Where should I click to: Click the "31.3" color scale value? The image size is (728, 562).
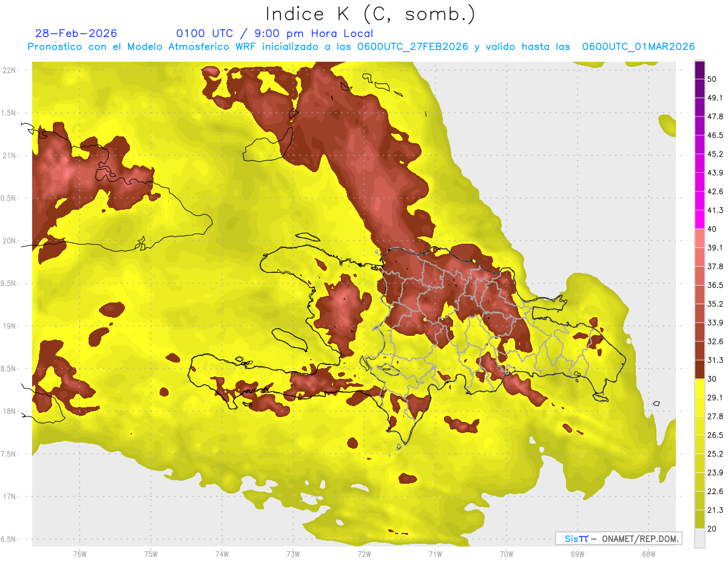[715, 360]
